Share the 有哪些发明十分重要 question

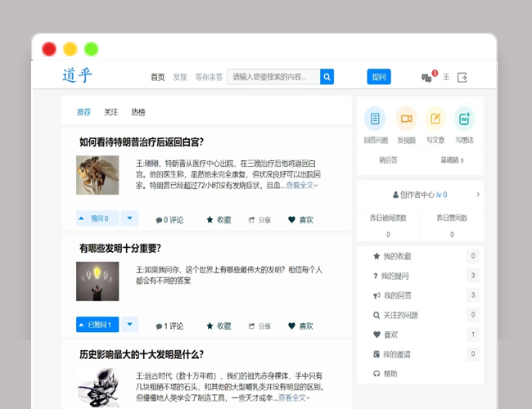pos(259,326)
